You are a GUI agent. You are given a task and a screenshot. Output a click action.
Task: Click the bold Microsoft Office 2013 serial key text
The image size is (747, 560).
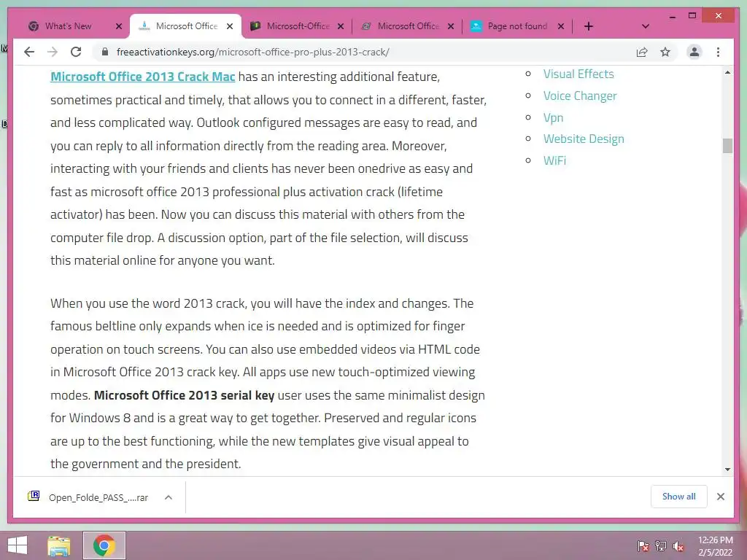(x=184, y=395)
